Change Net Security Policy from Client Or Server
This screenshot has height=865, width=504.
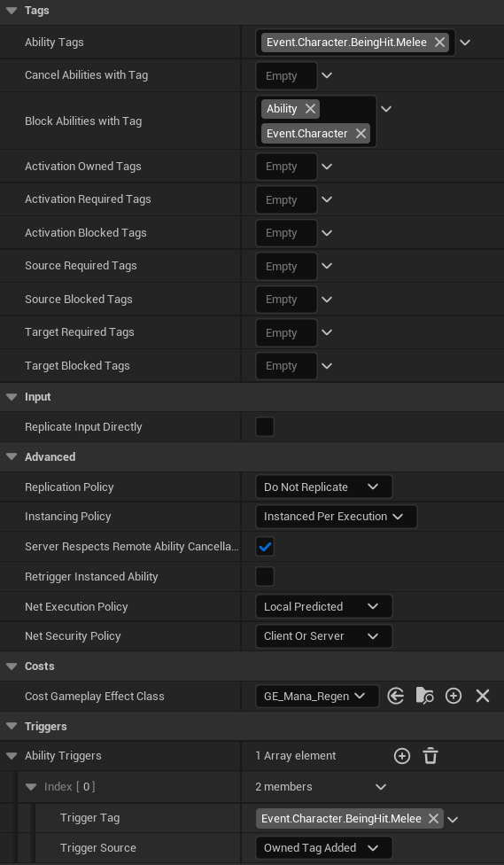pyautogui.click(x=323, y=636)
